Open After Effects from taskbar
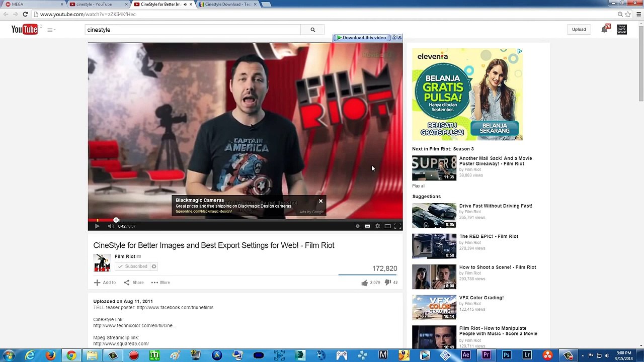644x362 pixels. (466, 355)
